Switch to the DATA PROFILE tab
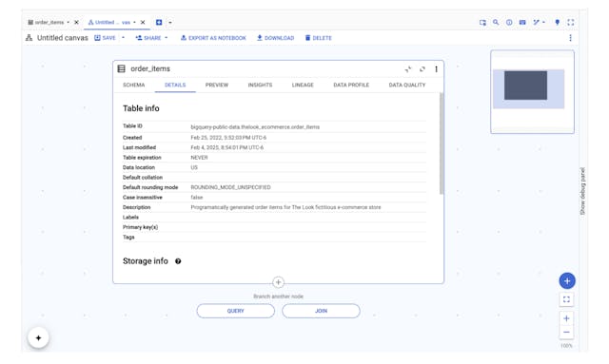Screen dimensions: 609x364 coord(351,85)
